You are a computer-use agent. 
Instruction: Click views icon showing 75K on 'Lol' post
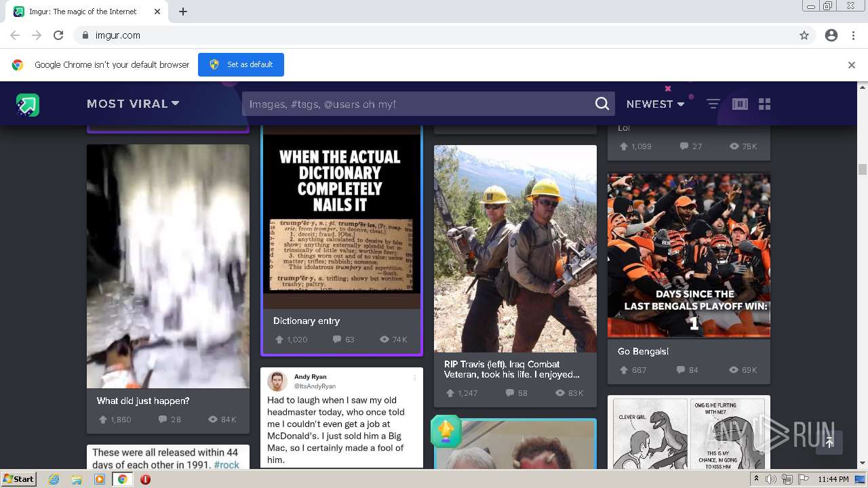[734, 146]
